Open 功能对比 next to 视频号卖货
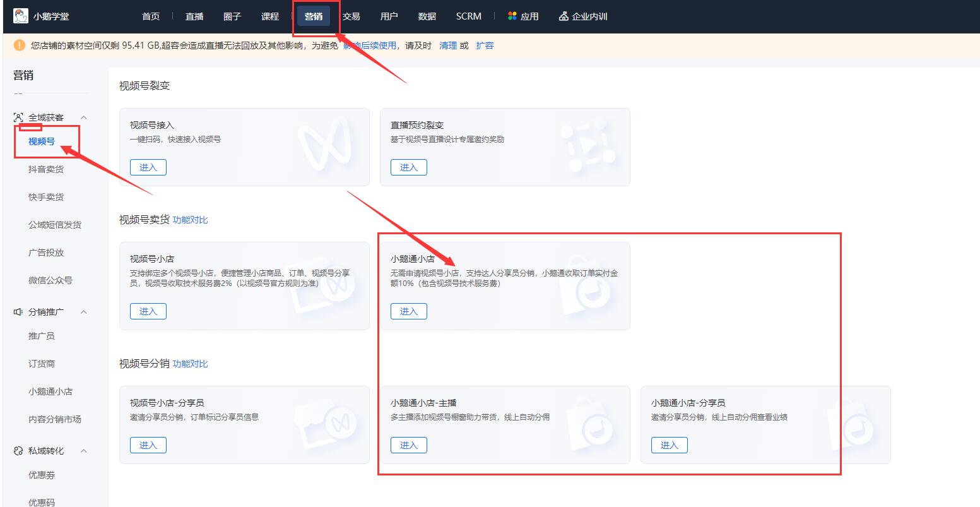The width and height of the screenshot is (980, 507). pos(190,219)
